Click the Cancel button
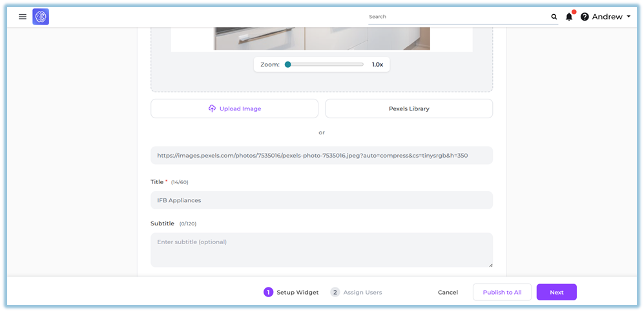This screenshot has width=644, height=312. click(448, 292)
